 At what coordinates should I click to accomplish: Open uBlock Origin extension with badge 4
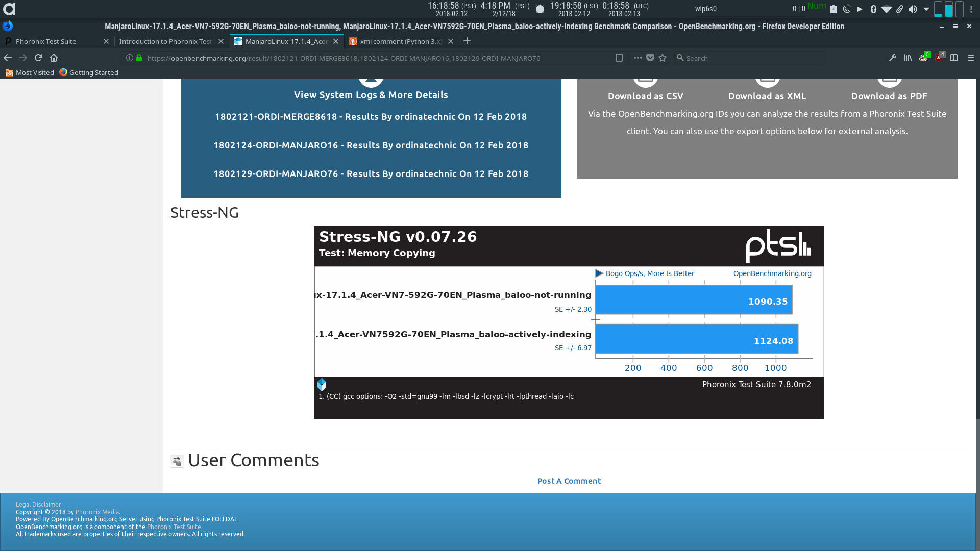tap(940, 57)
